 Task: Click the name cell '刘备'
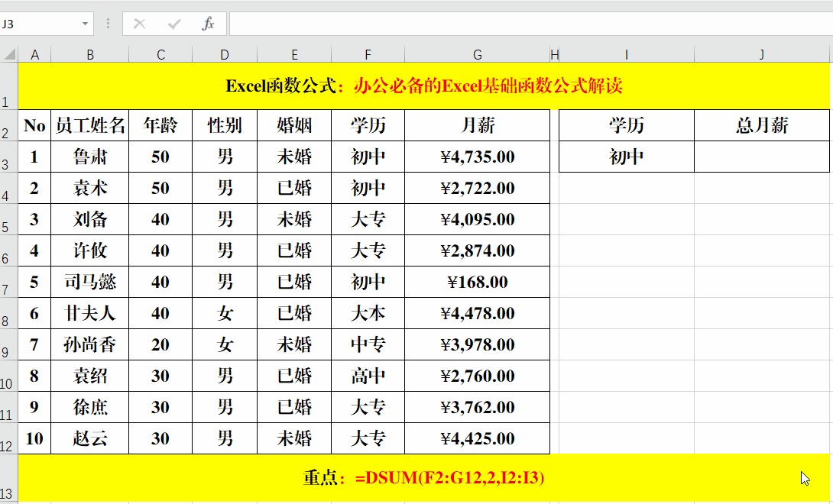pos(89,219)
